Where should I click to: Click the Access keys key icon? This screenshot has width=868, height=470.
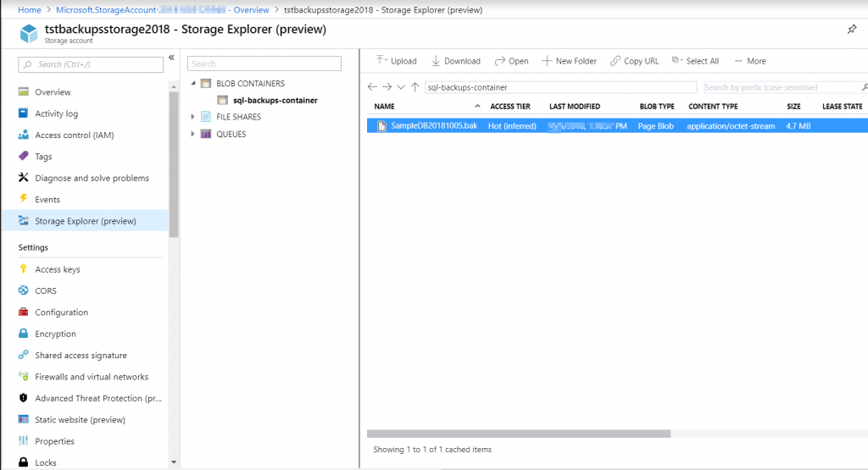[x=23, y=268]
